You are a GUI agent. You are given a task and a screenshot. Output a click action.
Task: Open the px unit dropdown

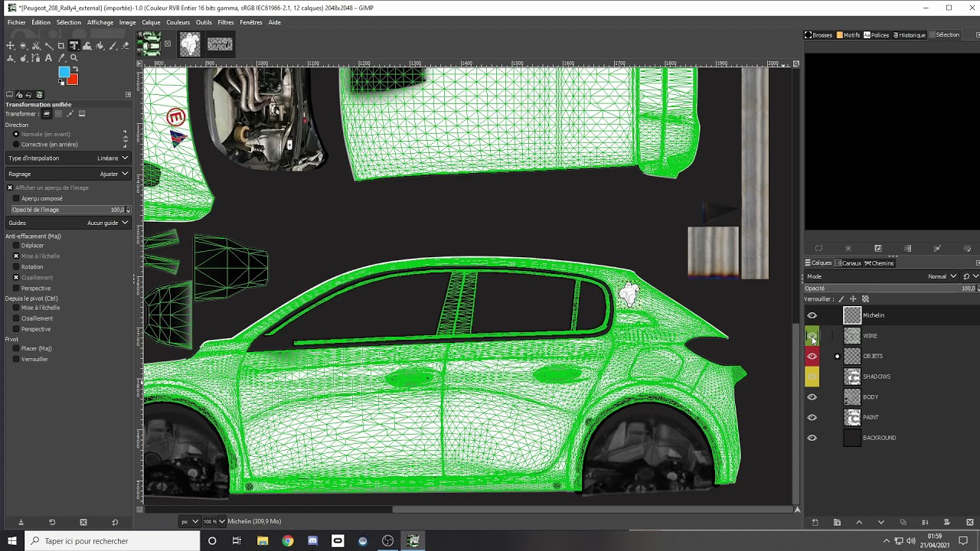189,521
